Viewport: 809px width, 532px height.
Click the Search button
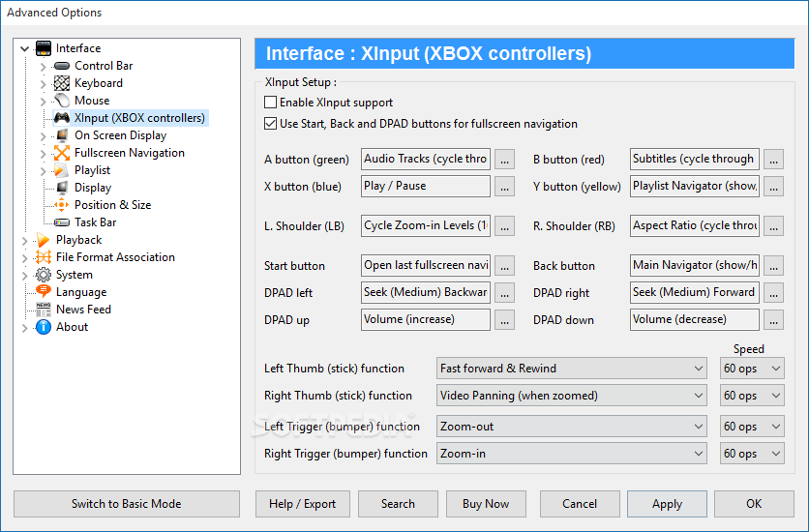(398, 504)
